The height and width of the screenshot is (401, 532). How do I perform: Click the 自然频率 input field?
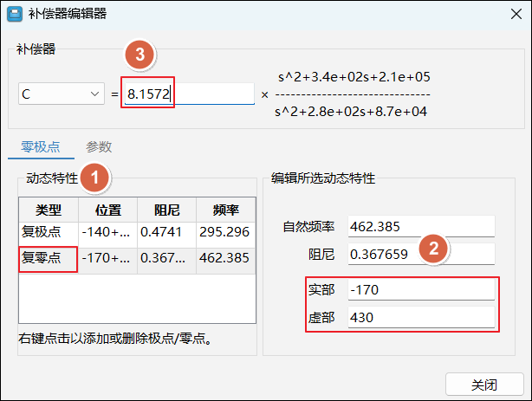(x=420, y=227)
